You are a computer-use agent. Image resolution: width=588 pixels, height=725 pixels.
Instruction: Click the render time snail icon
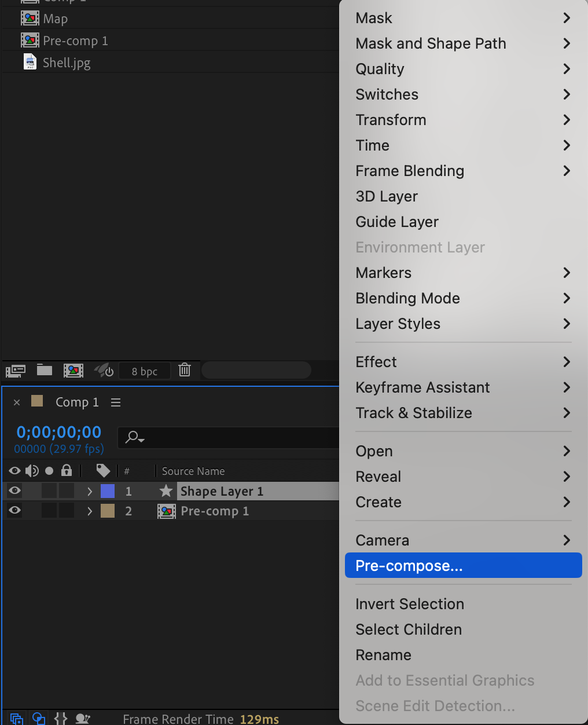(x=83, y=719)
